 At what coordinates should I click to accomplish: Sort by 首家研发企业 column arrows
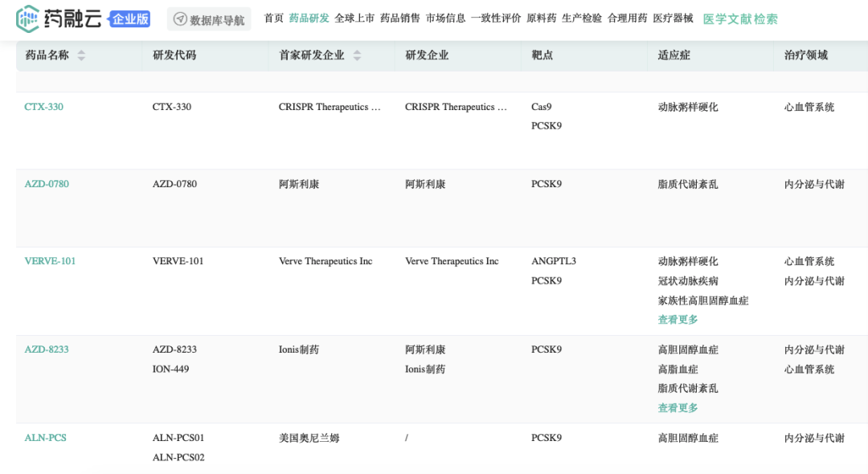[x=357, y=55]
